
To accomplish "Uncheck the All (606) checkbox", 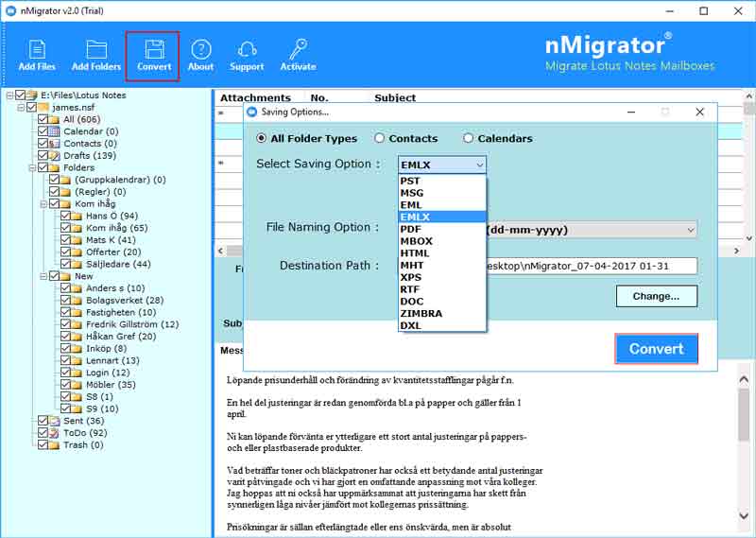I will (43, 119).
